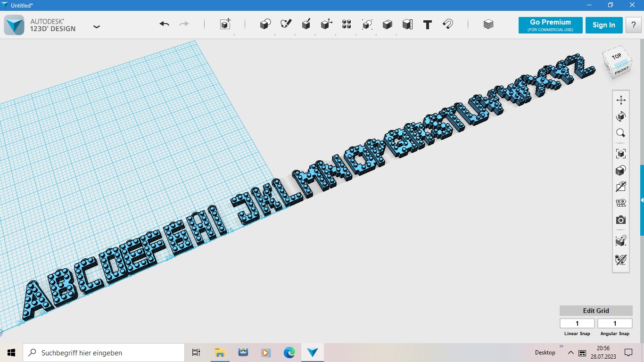Open Microsoft Edge from the taskbar
This screenshot has width=644, height=362.
(289, 353)
